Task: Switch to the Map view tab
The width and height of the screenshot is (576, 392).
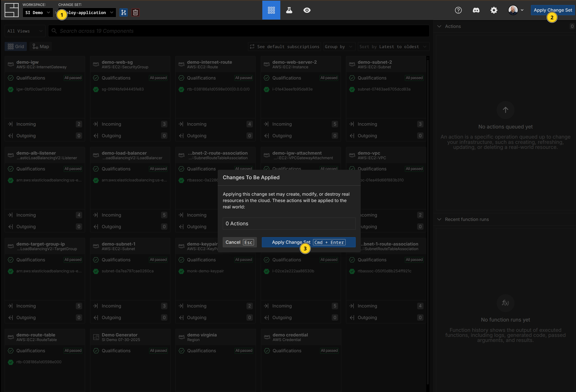Action: click(41, 47)
